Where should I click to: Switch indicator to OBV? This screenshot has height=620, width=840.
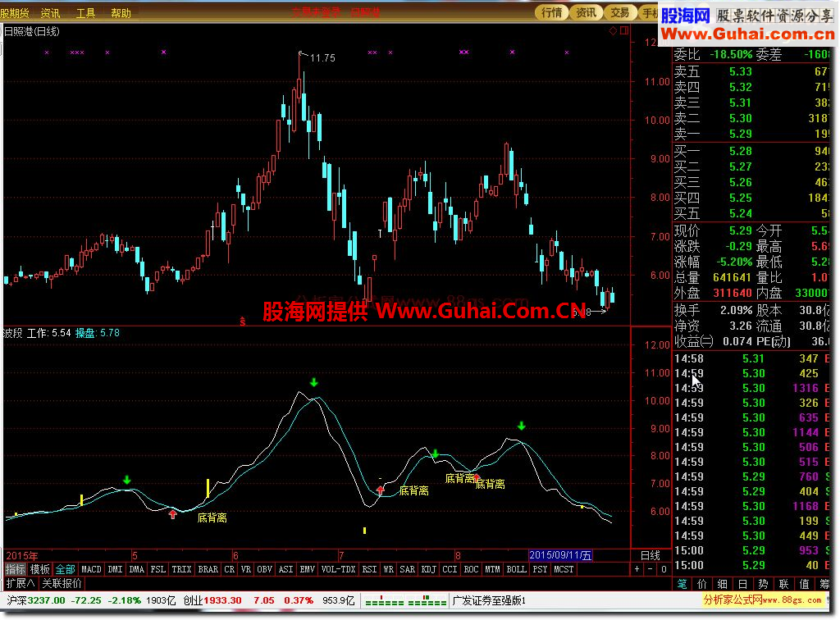[265, 569]
